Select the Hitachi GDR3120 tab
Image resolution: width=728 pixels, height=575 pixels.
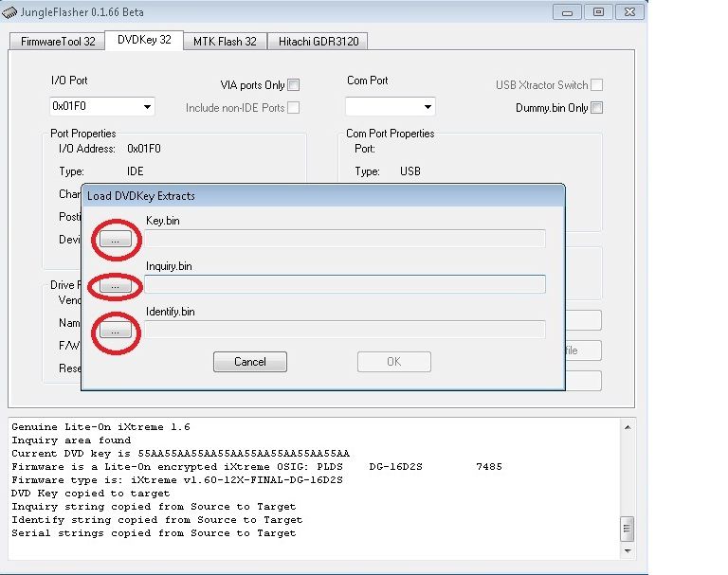(318, 41)
